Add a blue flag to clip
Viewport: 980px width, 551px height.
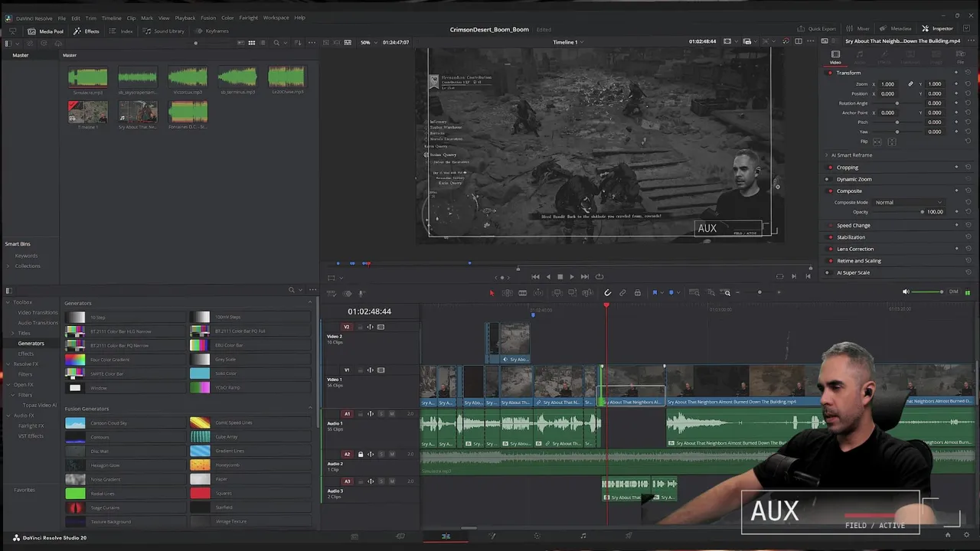(x=655, y=292)
